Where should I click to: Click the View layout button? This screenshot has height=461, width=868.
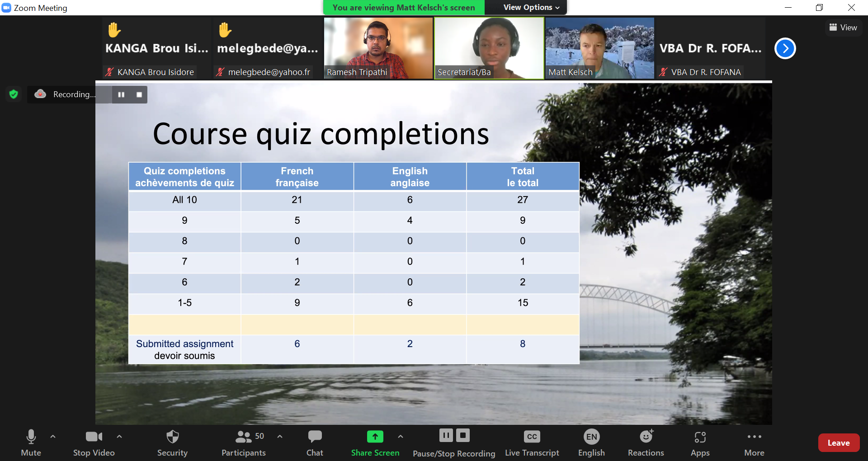tap(843, 28)
